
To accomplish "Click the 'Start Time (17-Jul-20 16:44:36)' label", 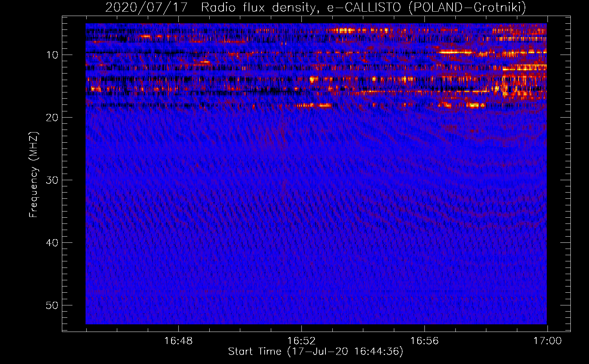I will point(316,352).
